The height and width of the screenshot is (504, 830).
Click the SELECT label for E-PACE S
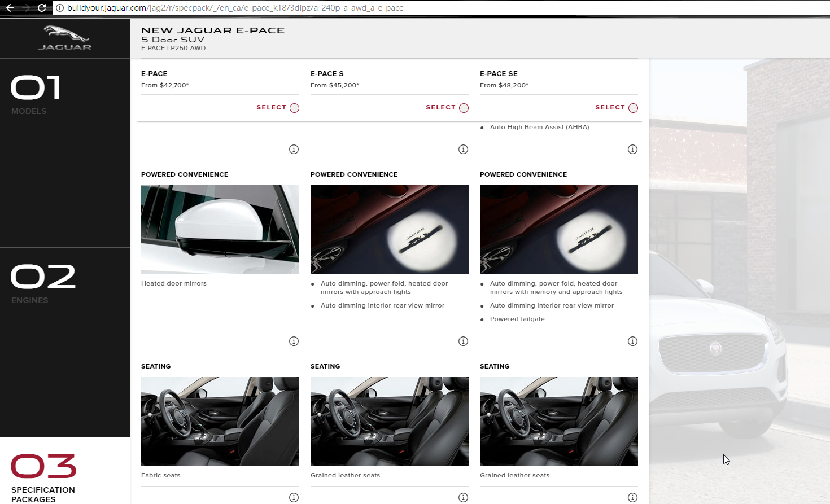(x=440, y=107)
